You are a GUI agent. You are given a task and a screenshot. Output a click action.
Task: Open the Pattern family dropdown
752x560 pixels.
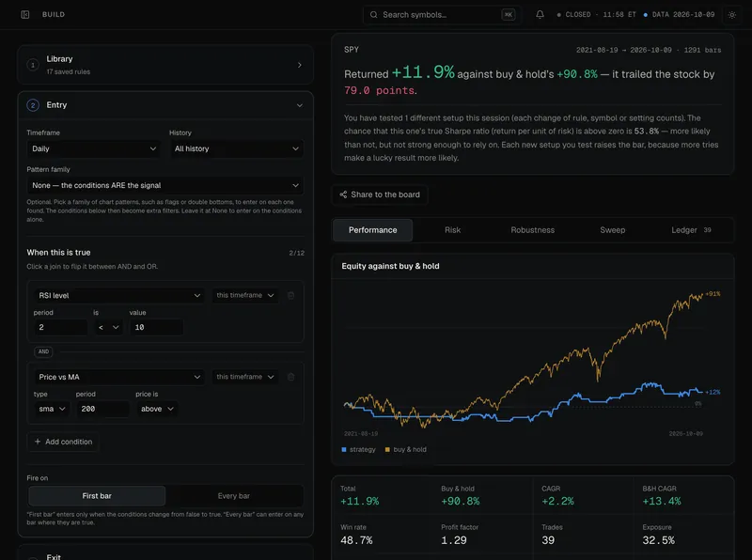click(x=165, y=185)
